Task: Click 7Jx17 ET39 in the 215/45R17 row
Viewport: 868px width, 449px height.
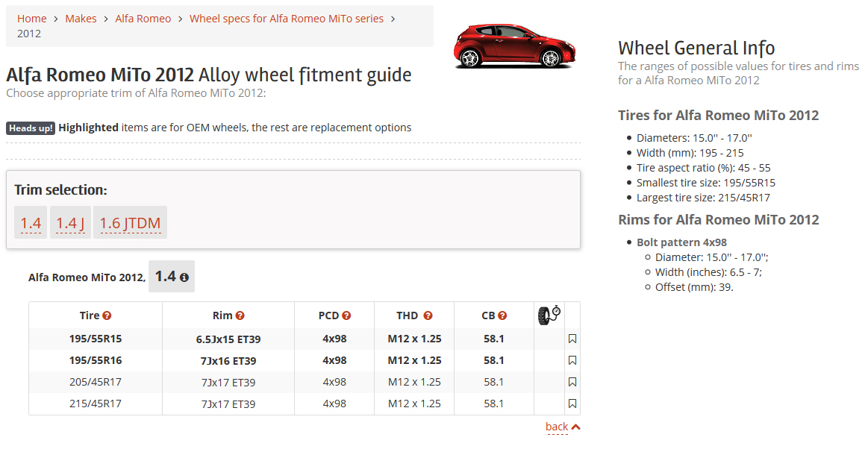Action: (x=228, y=404)
